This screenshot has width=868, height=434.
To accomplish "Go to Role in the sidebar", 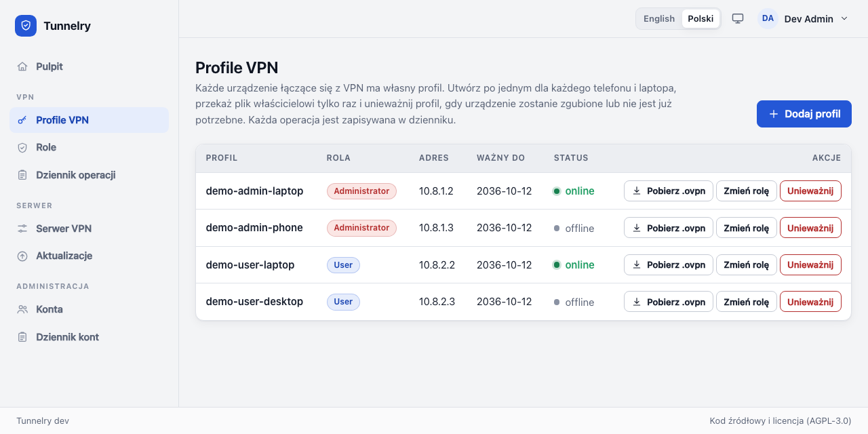I will (89, 147).
